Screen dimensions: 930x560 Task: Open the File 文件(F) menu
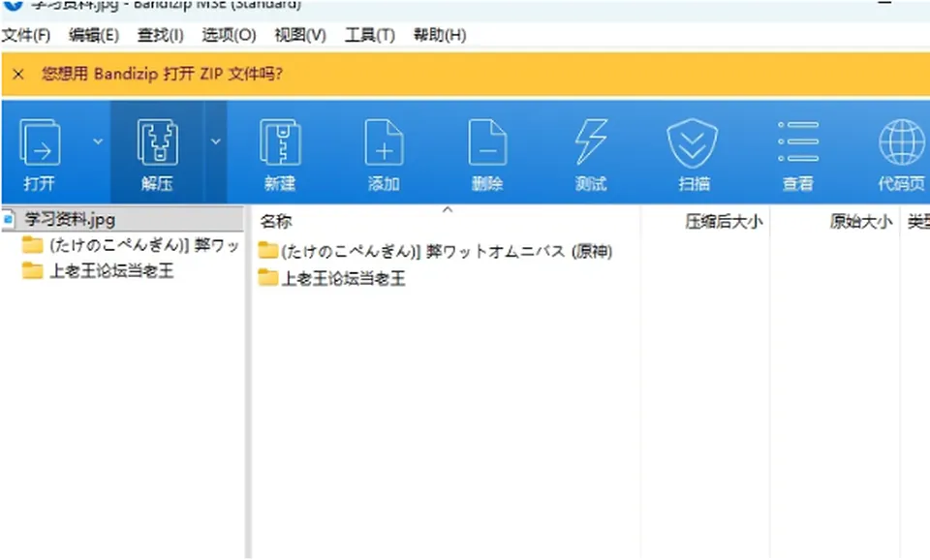(x=26, y=35)
